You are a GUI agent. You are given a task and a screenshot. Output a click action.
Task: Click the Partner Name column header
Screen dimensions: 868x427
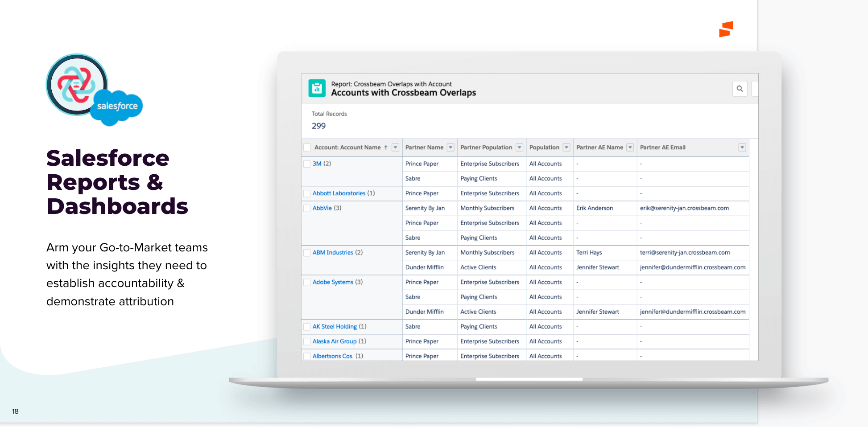[x=424, y=148]
